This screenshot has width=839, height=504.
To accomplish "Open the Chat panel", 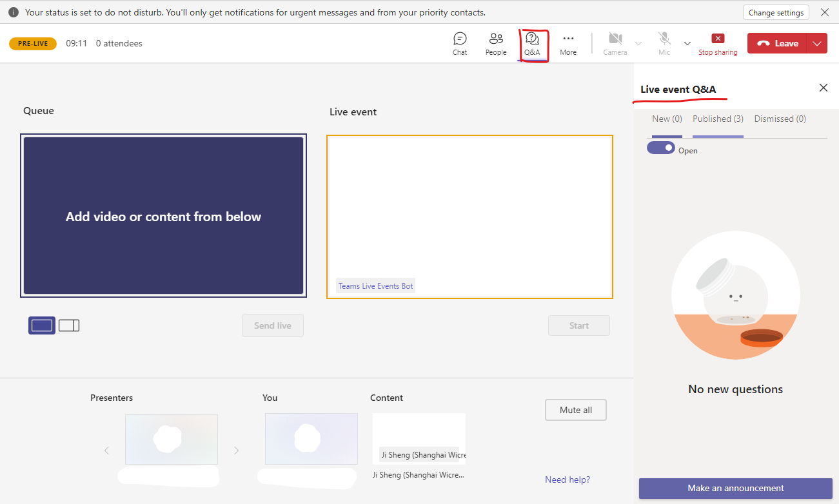I will click(460, 43).
